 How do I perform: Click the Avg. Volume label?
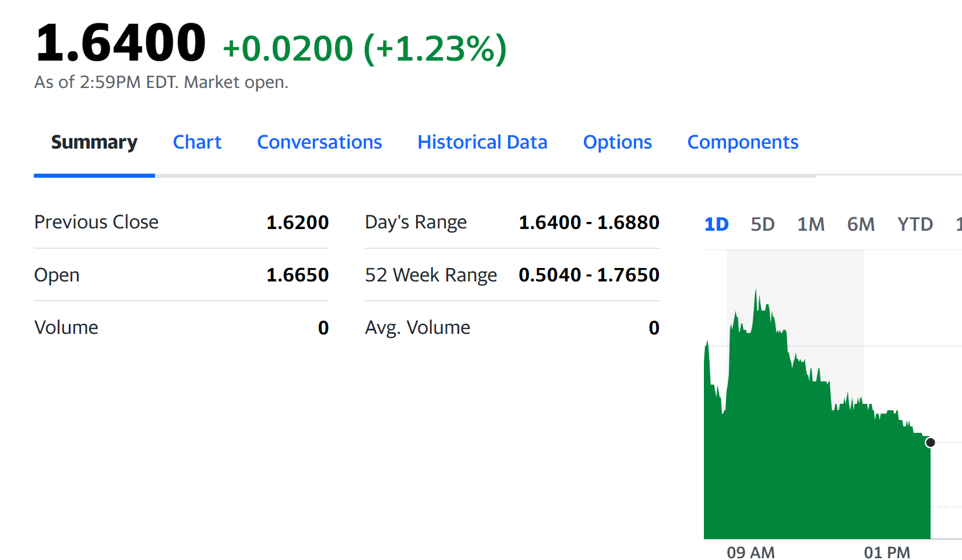tap(418, 327)
